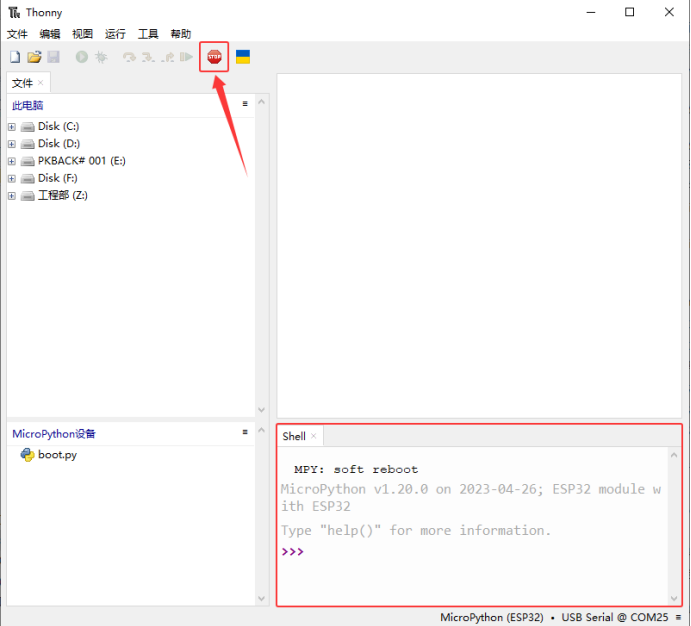
Task: Click the Open file folder icon
Action: click(34, 58)
